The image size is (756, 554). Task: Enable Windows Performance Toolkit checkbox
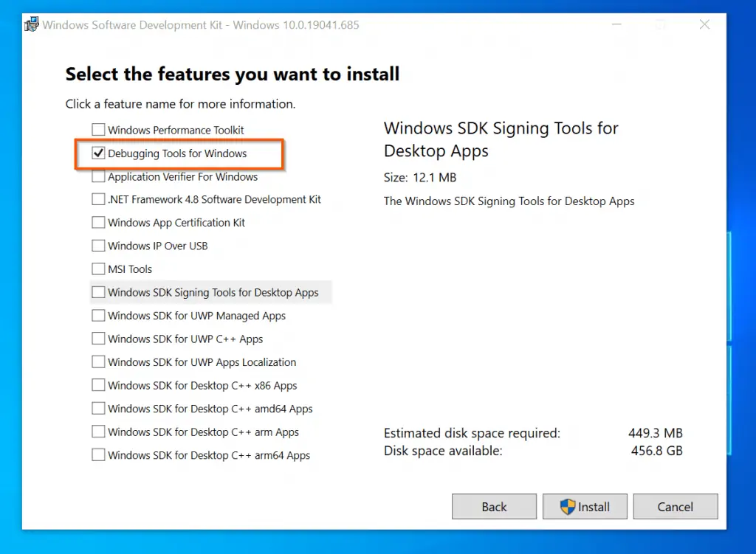(x=98, y=130)
